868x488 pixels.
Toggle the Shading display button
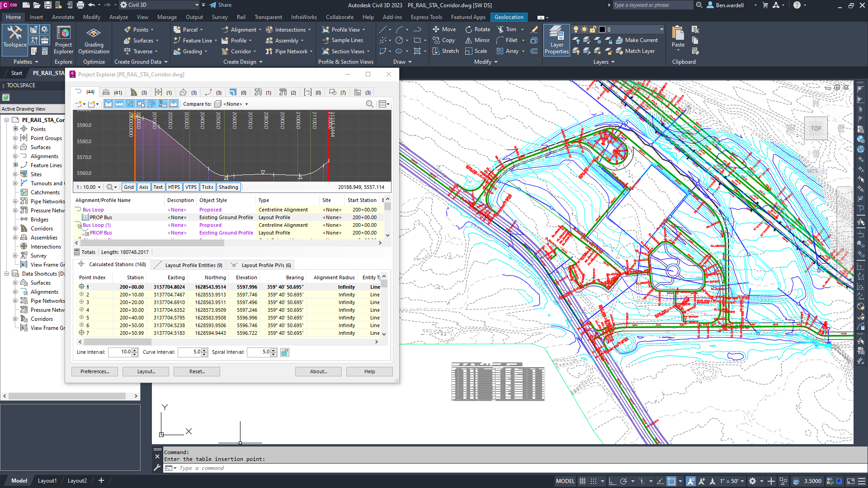coord(228,187)
